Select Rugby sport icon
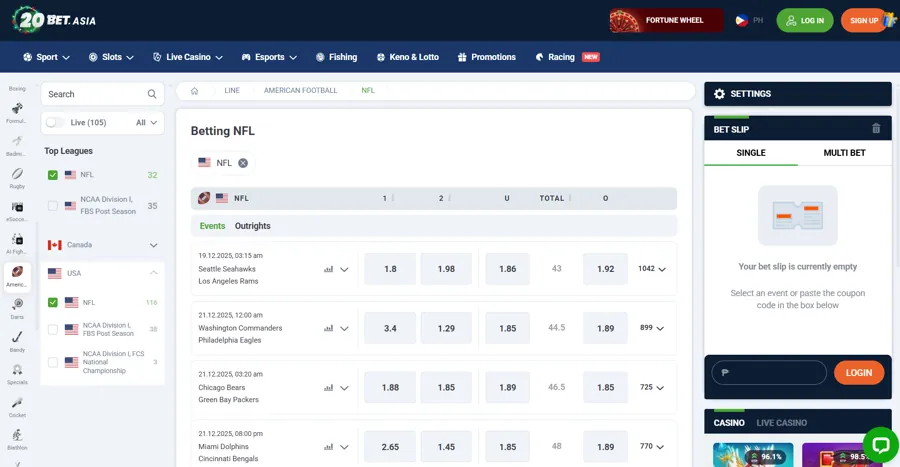The width and height of the screenshot is (900, 467). click(x=17, y=178)
